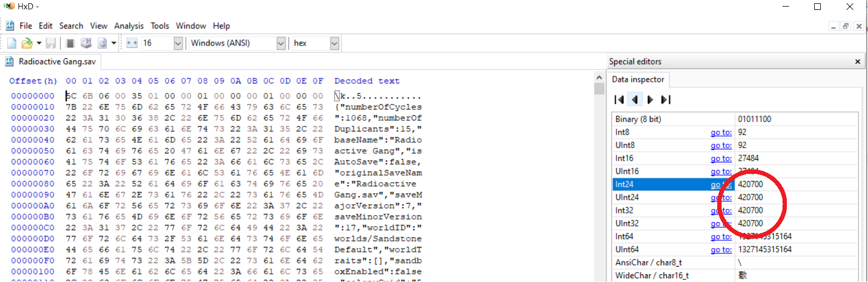Click the Save disk icon

pyautogui.click(x=51, y=43)
